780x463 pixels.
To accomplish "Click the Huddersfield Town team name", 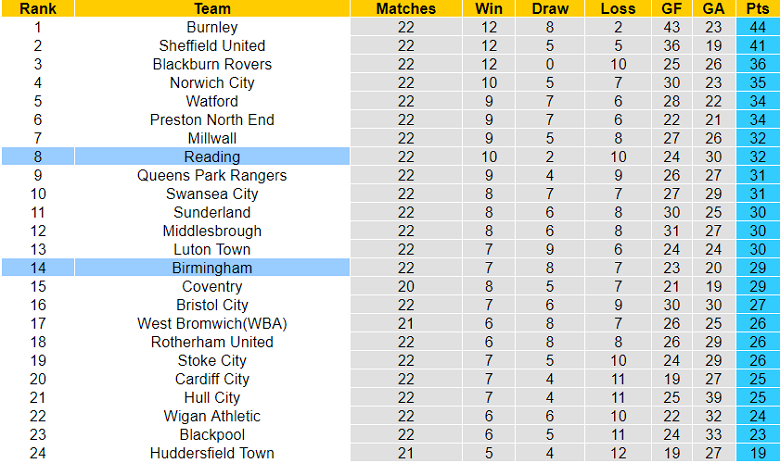I will click(212, 453).
